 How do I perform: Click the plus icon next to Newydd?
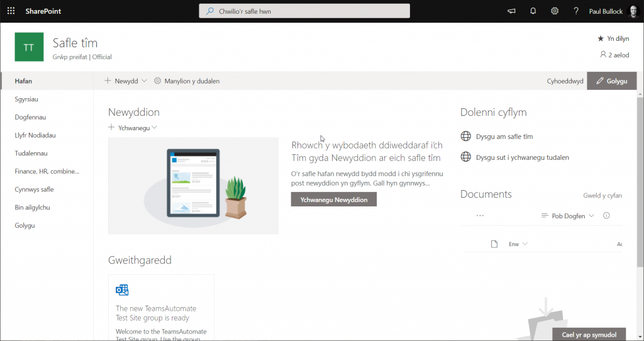click(x=108, y=81)
